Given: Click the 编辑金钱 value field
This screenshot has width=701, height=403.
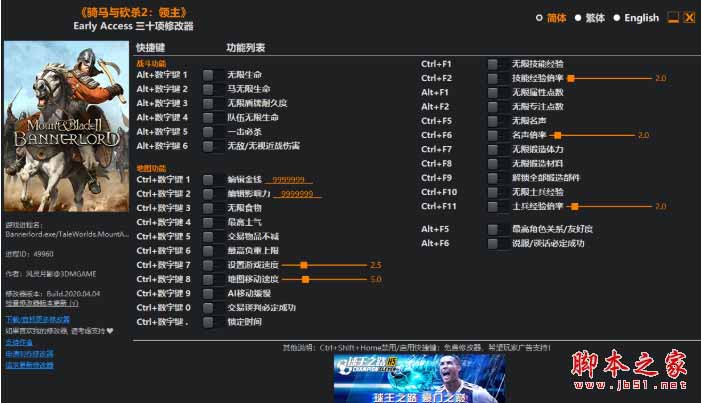Looking at the screenshot, I should point(289,180).
